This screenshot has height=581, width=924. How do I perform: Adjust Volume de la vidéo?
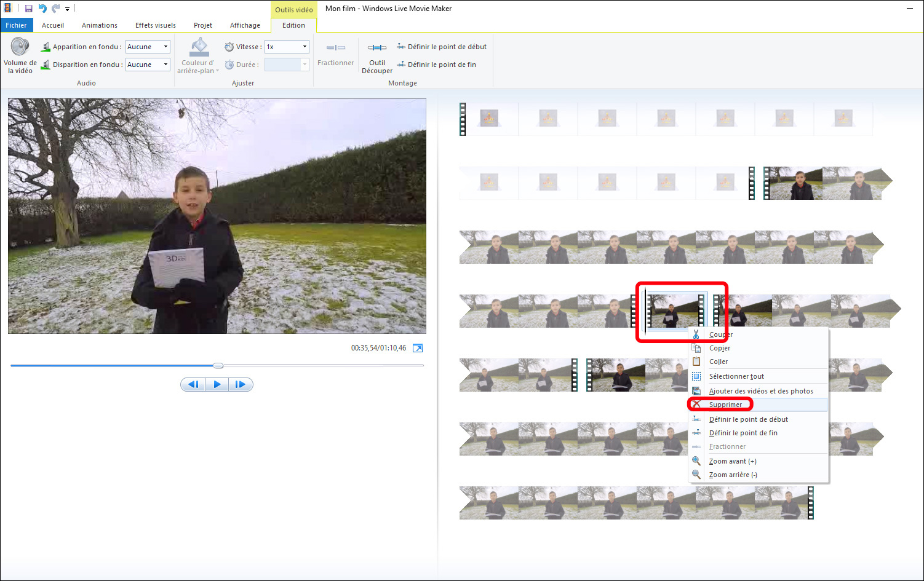coord(19,55)
